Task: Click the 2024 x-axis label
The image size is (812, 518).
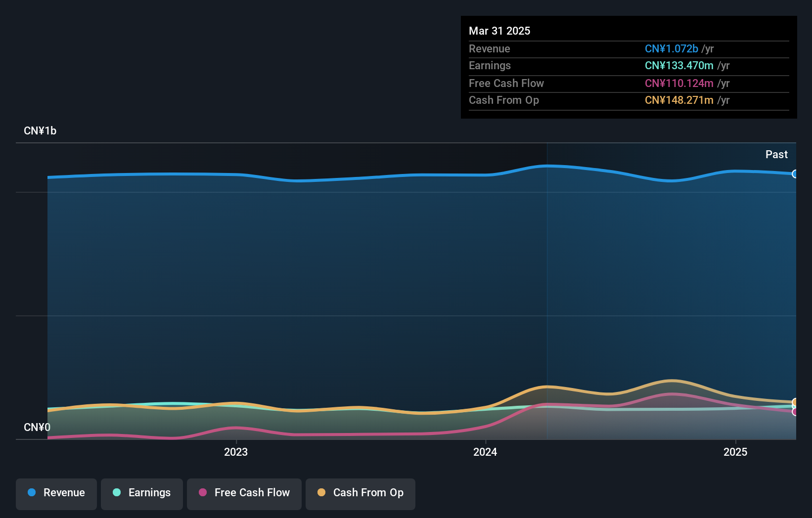Action: pyautogui.click(x=485, y=452)
